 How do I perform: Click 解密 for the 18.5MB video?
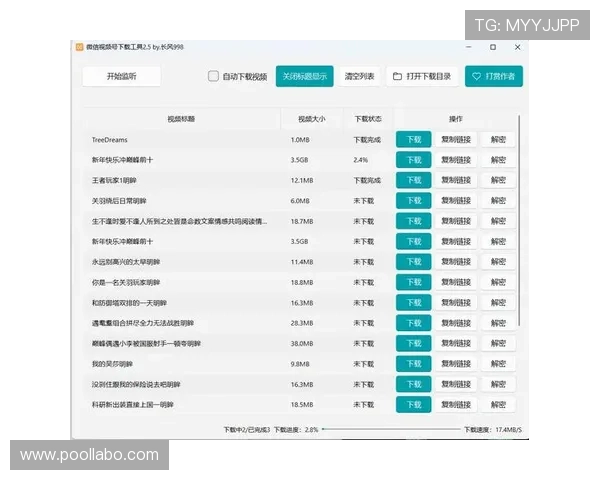tap(498, 405)
